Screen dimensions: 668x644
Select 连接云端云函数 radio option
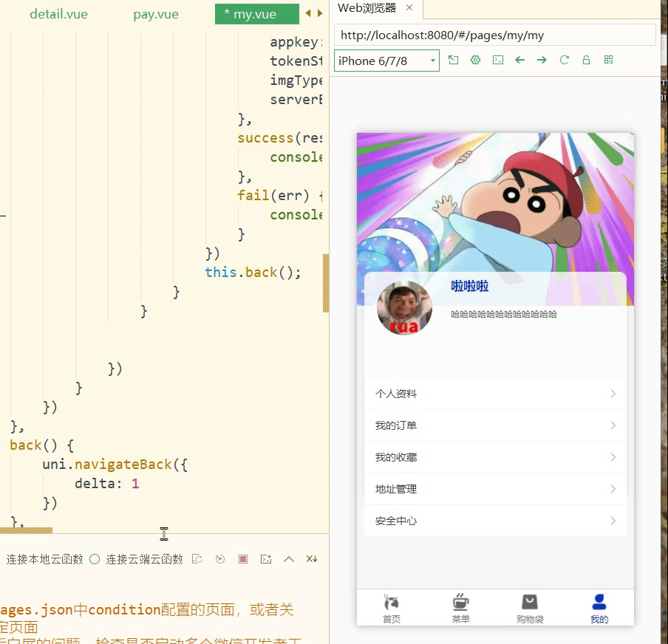click(95, 559)
